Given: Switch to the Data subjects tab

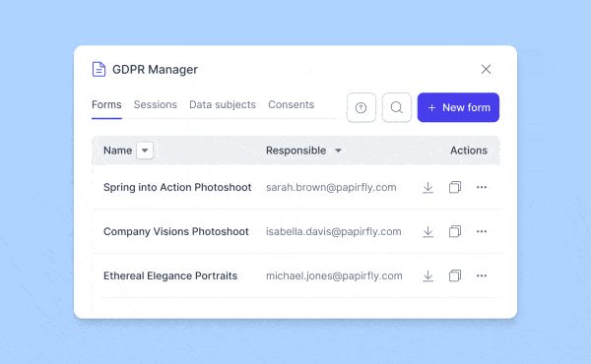Looking at the screenshot, I should point(223,104).
